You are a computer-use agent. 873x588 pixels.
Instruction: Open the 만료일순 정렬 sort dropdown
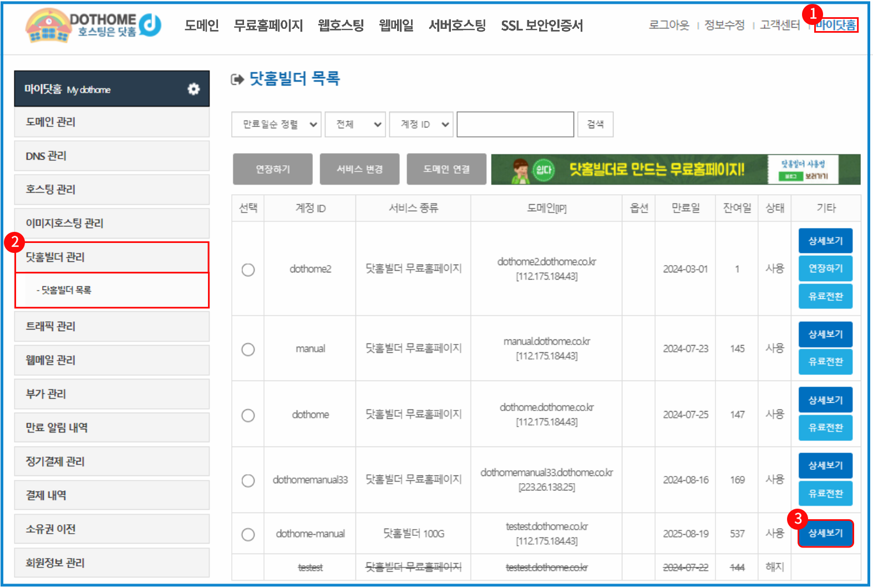point(276,124)
